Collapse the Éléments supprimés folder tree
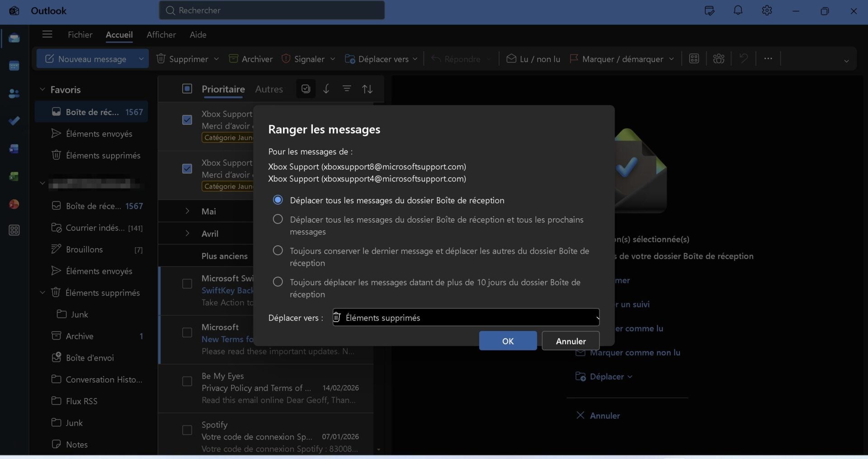The height and width of the screenshot is (459, 868). click(42, 292)
